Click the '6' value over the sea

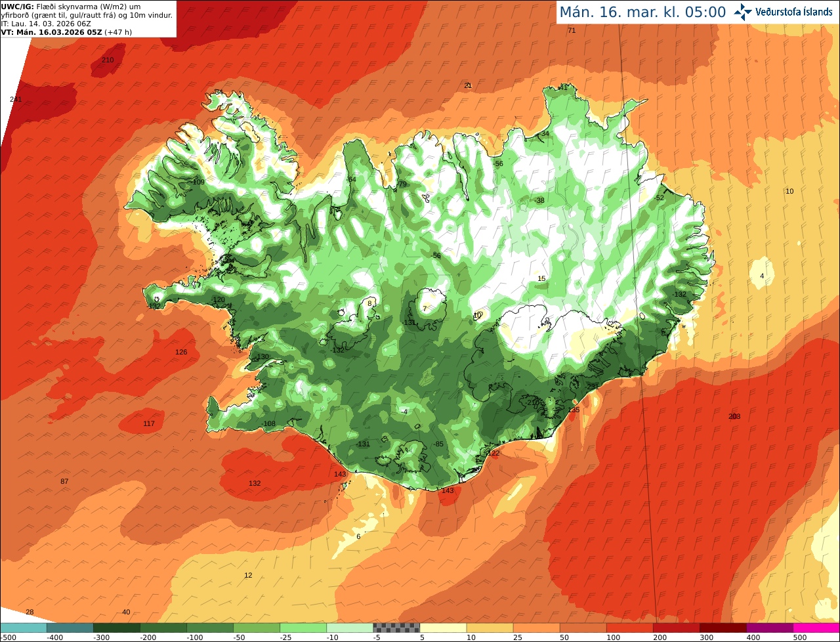pyautogui.click(x=358, y=536)
